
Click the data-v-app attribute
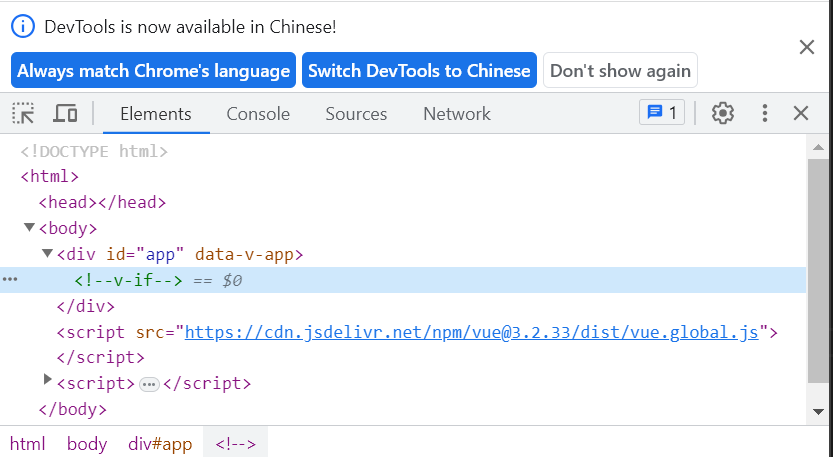point(244,255)
